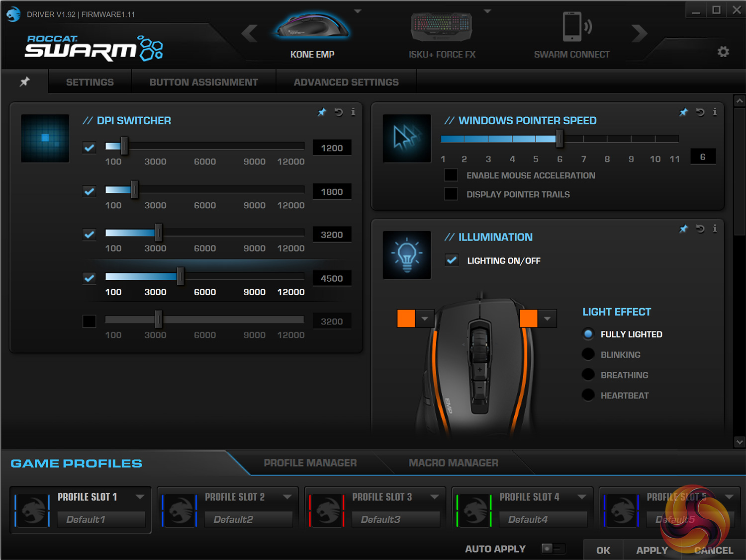
Task: Click Profile Slot 3 Roccat emblem
Action: [327, 510]
